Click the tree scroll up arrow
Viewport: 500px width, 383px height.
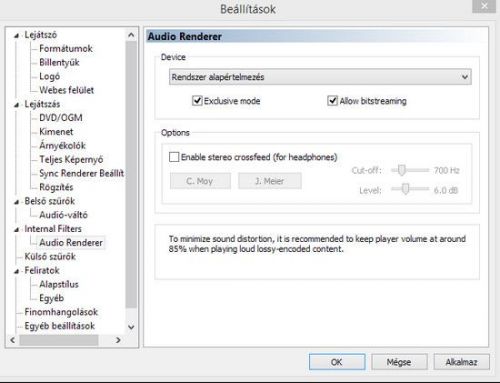tap(131, 35)
